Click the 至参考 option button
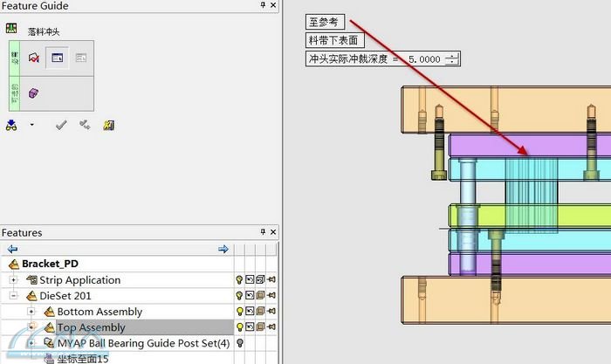The image size is (611, 364). 325,22
